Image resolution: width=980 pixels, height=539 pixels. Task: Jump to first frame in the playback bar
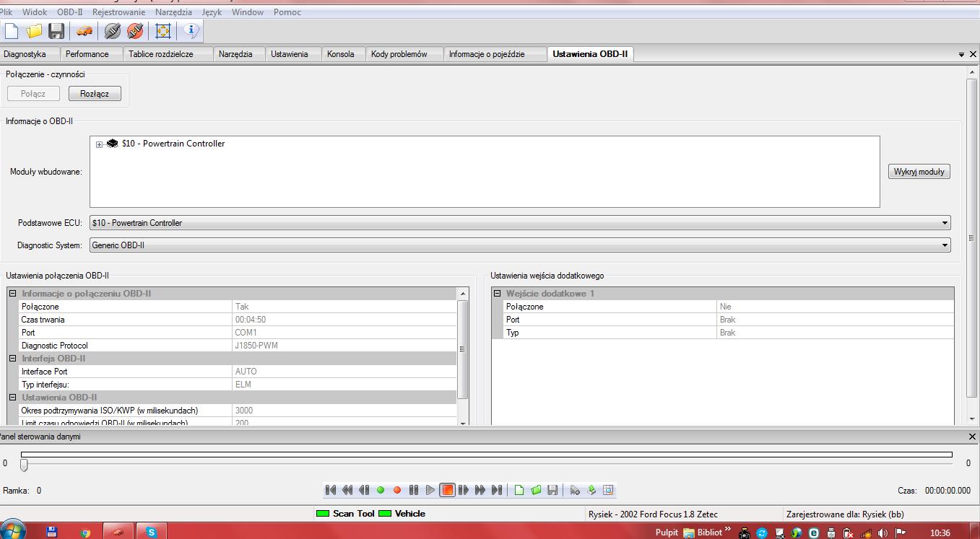pyautogui.click(x=331, y=490)
